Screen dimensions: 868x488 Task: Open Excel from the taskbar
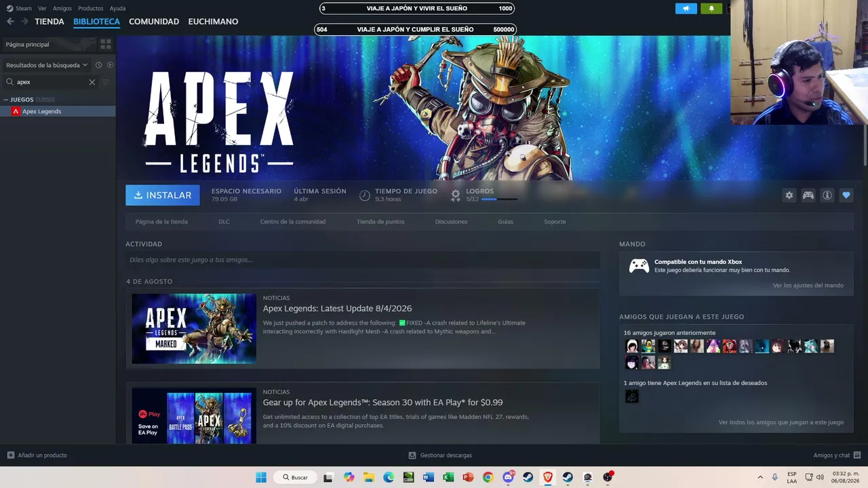[x=448, y=477]
